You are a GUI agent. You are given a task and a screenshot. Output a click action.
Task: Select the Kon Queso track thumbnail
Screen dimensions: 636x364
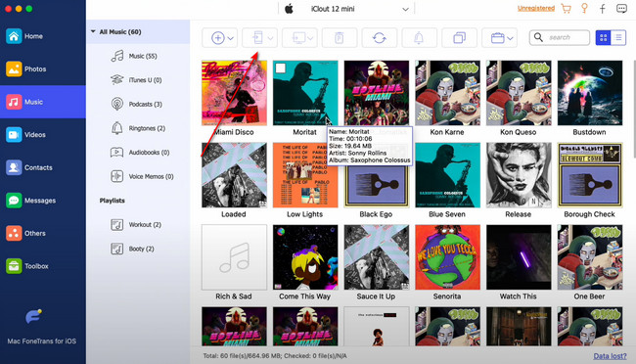click(x=519, y=93)
